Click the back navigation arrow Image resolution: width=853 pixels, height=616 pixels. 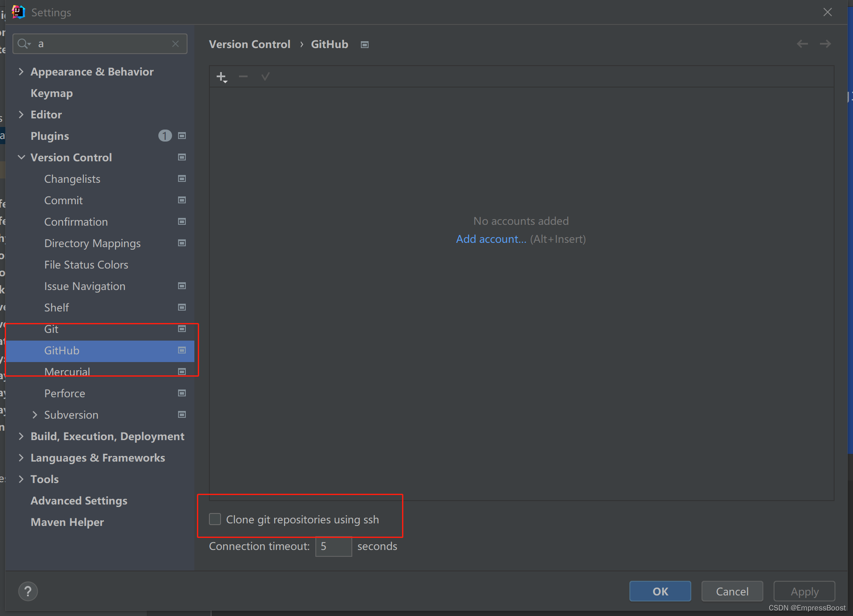[802, 43]
